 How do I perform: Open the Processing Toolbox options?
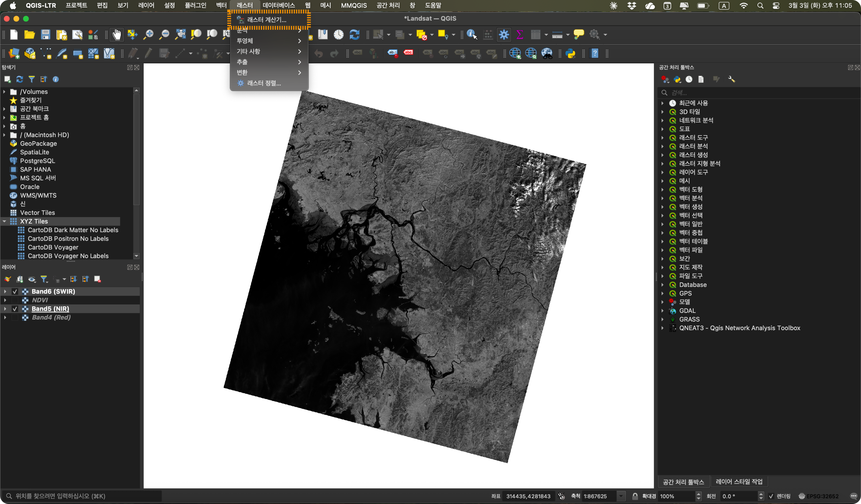tap(732, 79)
